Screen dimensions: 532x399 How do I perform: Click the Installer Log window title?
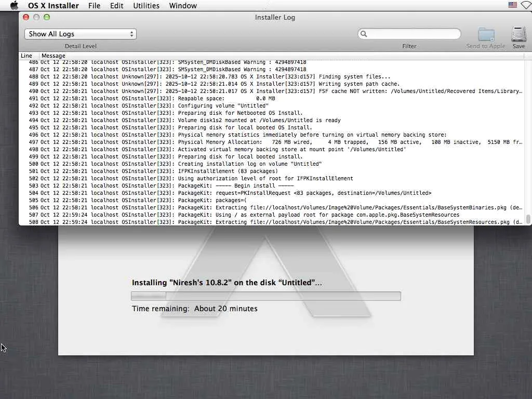[275, 17]
